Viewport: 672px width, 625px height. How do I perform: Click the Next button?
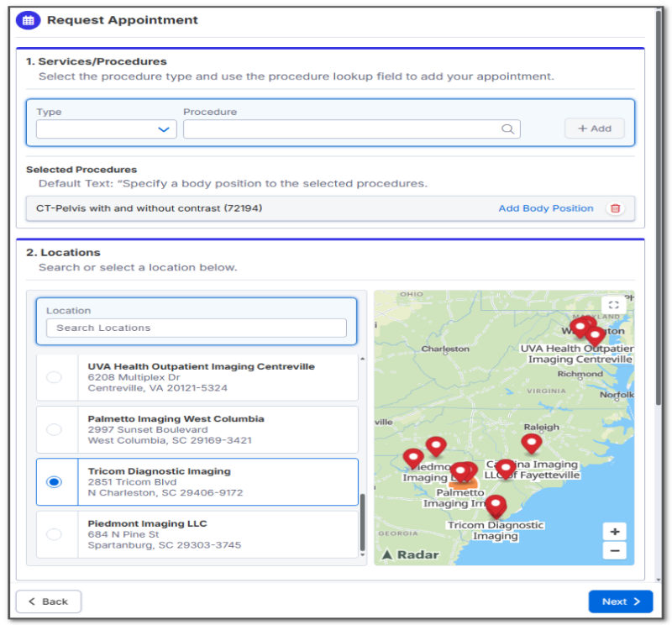tap(620, 601)
